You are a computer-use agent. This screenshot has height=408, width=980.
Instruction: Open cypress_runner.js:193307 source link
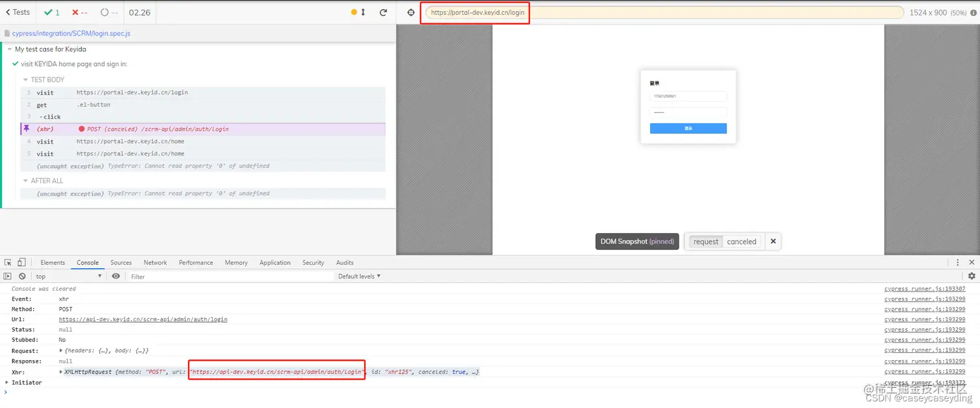pyautogui.click(x=924, y=289)
